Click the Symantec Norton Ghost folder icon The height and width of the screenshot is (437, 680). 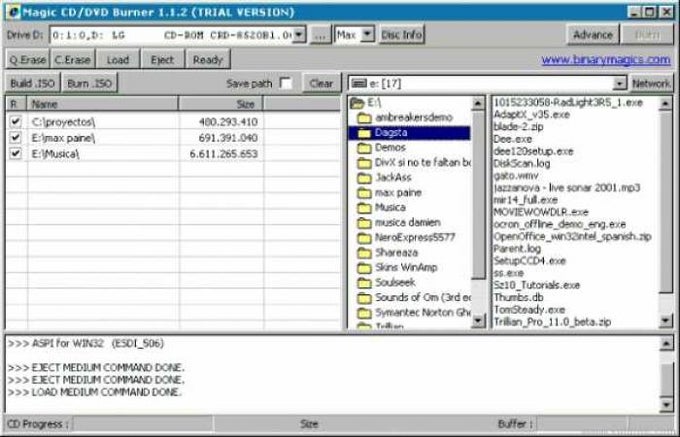tap(364, 313)
